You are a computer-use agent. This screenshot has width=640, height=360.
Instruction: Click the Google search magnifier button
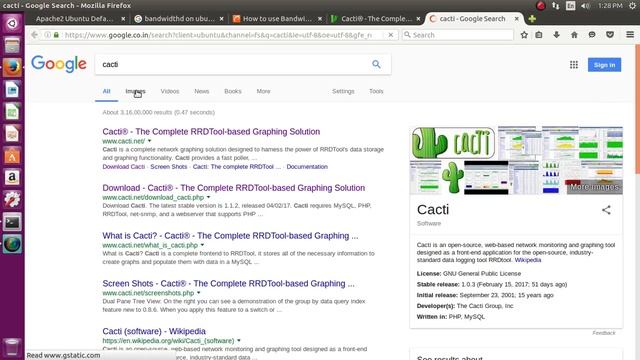pyautogui.click(x=376, y=64)
